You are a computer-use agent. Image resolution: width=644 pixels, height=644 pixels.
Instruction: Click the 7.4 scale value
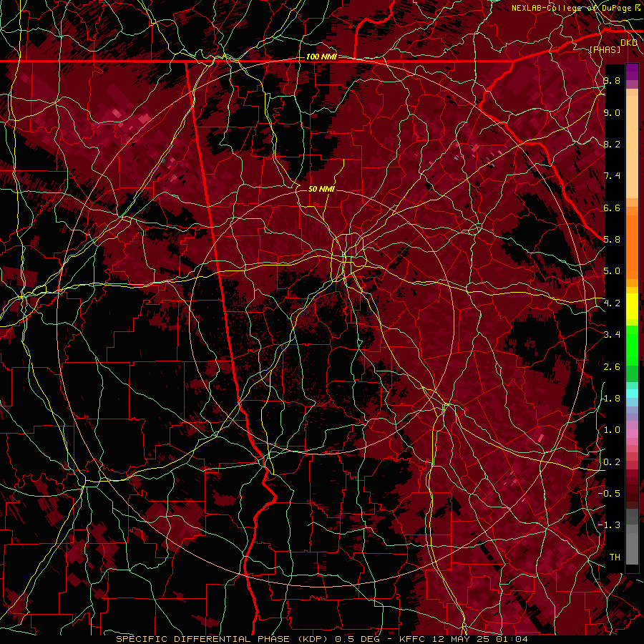point(612,176)
